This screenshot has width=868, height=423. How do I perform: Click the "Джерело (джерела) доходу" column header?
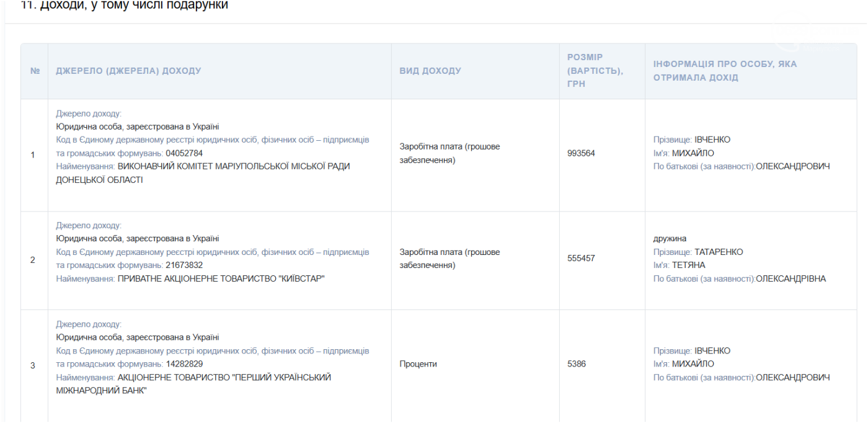[128, 71]
